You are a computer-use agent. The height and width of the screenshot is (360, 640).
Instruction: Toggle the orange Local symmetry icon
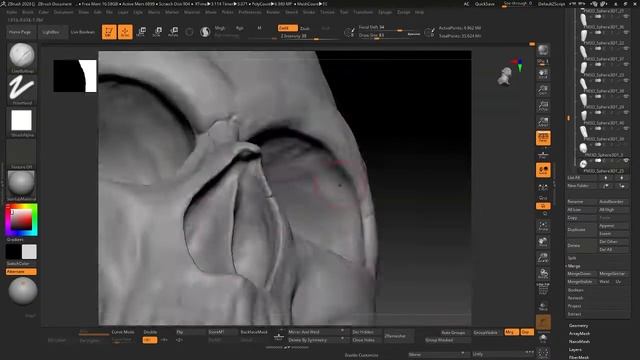pyautogui.click(x=543, y=170)
